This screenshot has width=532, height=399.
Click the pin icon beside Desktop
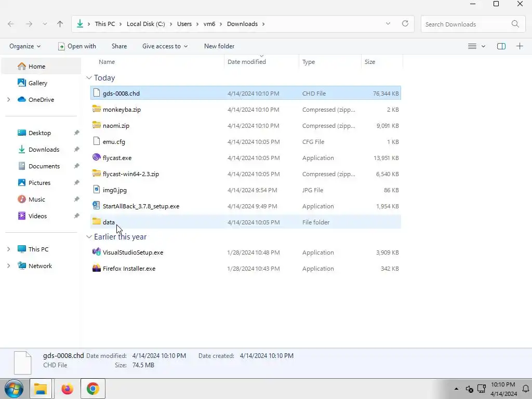[x=77, y=132]
